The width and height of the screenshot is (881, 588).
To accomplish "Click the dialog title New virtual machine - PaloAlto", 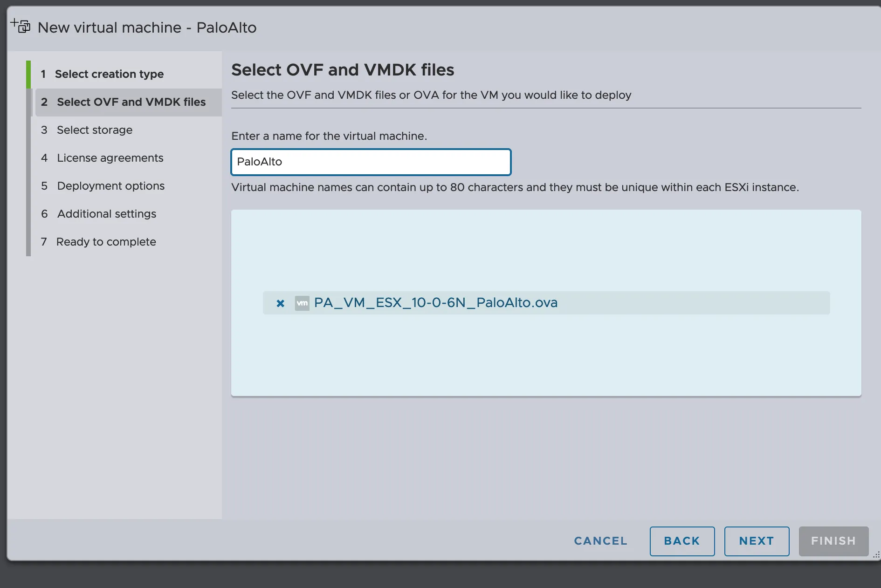I will (147, 27).
